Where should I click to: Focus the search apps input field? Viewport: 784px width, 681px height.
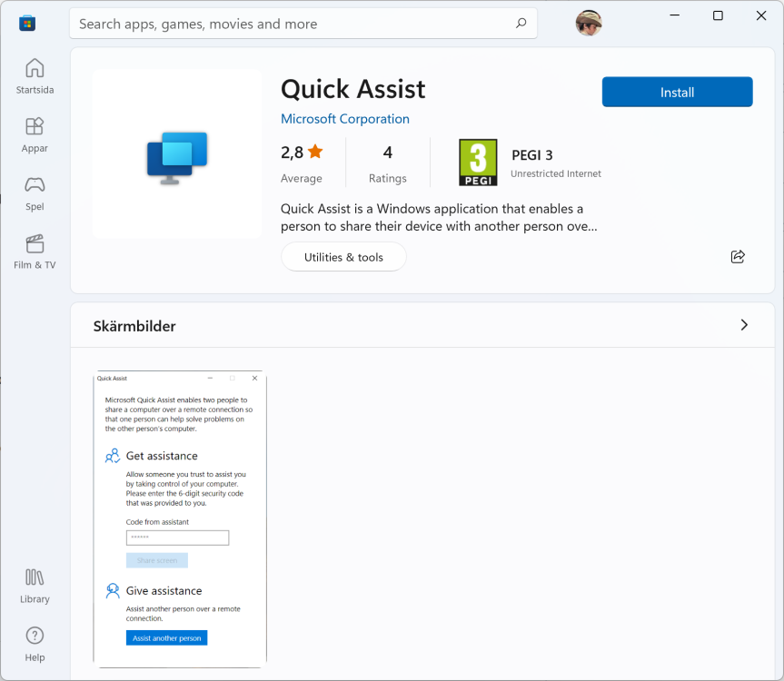[291, 24]
